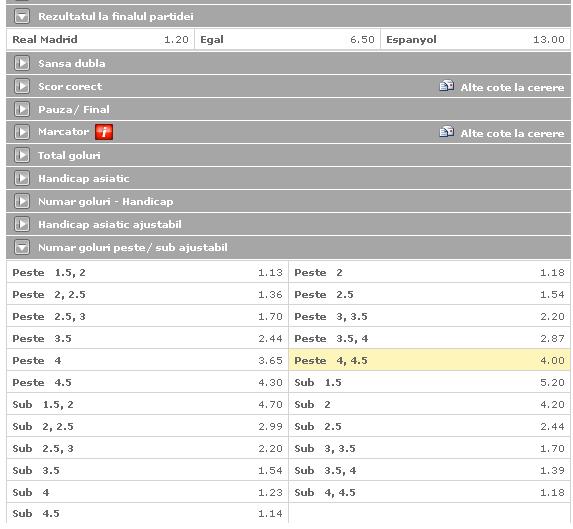This screenshot has height=529, width=573.
Task: Click highlighted Peste 4, 4.5 at 4.00
Action: point(429,360)
